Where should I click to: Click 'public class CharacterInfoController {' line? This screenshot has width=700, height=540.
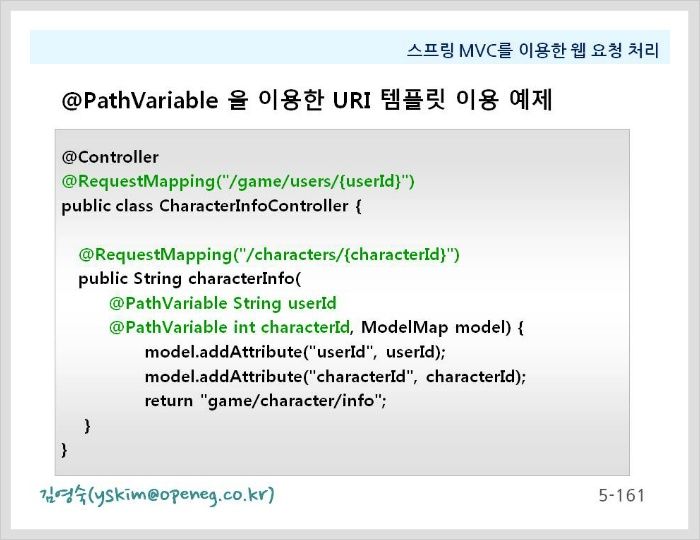[x=211, y=206]
